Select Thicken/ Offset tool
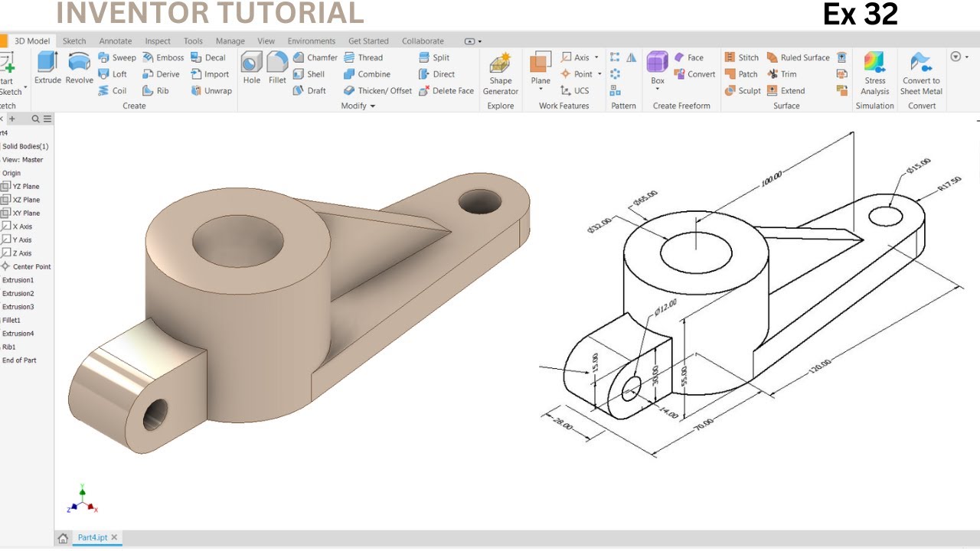 point(377,90)
